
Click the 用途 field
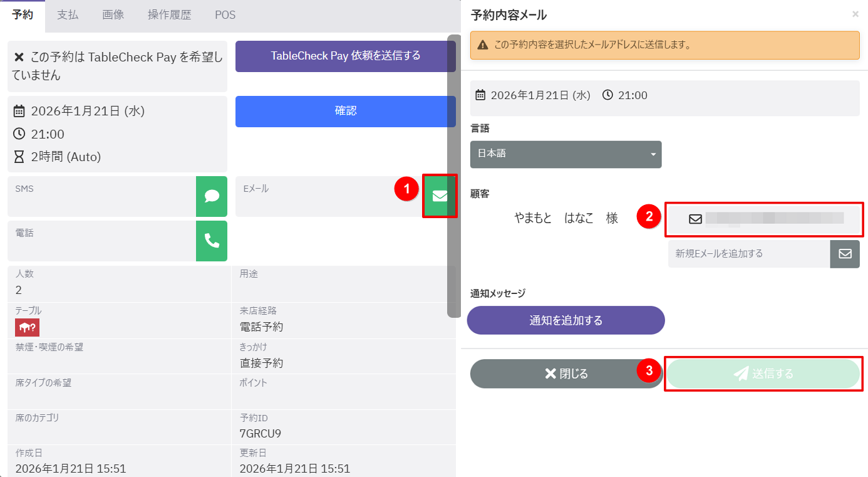coord(343,284)
